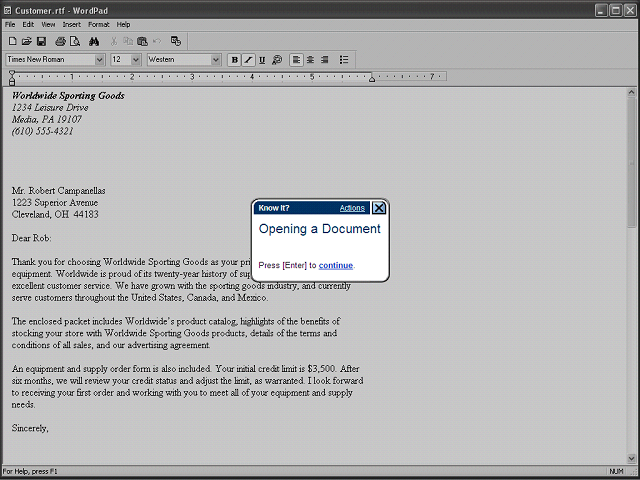Open the Edit menu
Image resolution: width=640 pixels, height=480 pixels.
[28, 24]
